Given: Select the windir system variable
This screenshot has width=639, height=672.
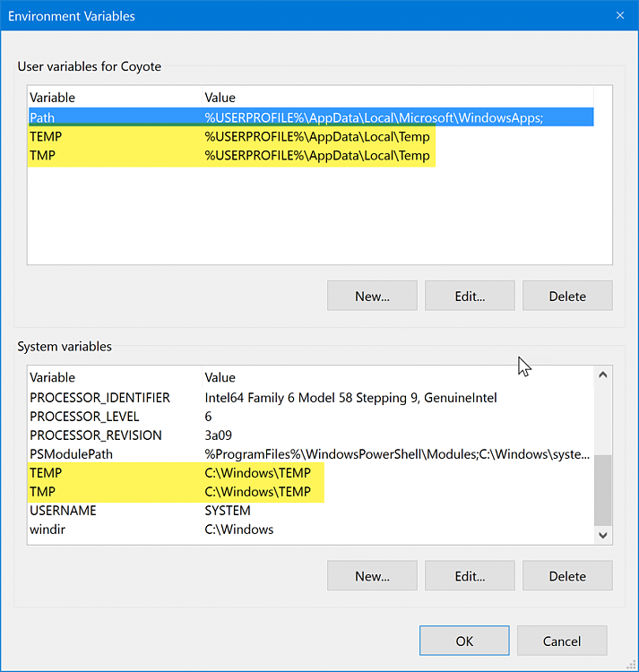Looking at the screenshot, I should click(311, 530).
